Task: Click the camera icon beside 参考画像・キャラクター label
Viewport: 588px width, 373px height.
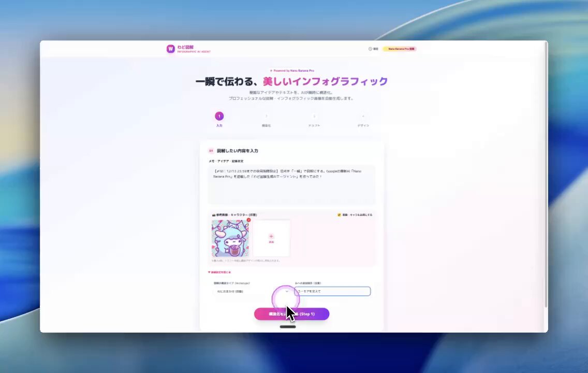Action: [x=213, y=214]
